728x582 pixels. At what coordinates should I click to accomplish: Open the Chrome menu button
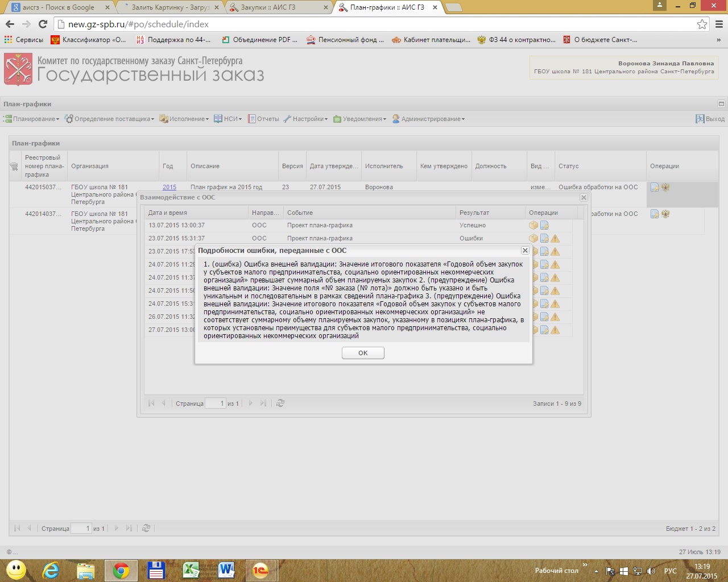[719, 24]
